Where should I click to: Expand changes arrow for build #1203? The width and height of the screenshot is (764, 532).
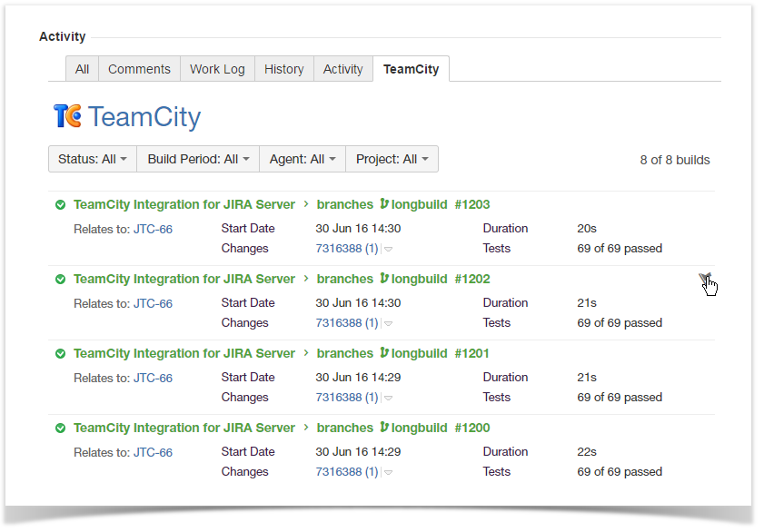tap(389, 249)
